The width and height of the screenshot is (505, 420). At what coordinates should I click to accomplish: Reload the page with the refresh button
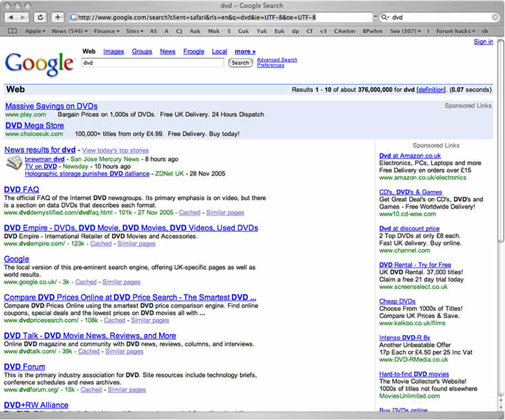coord(41,17)
